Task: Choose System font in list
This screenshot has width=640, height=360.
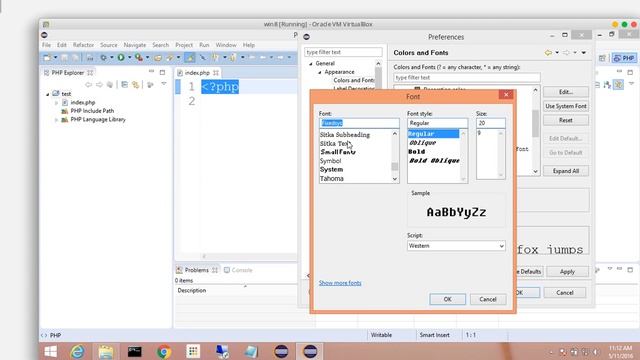Action: pos(331,169)
